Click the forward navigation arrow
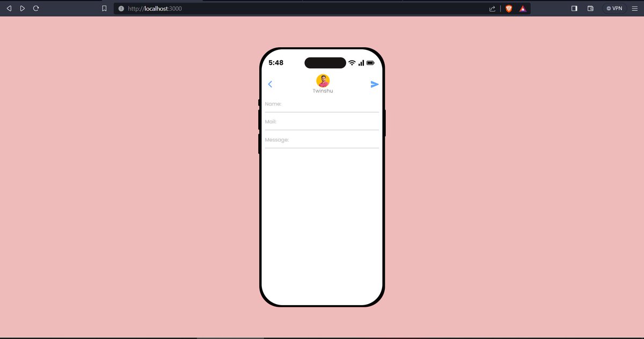The width and height of the screenshot is (644, 339). pyautogui.click(x=22, y=8)
